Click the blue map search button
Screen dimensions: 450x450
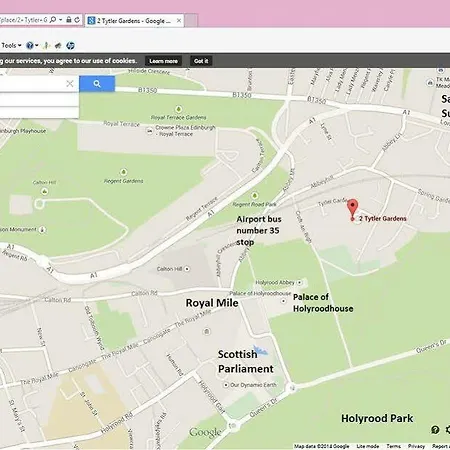tap(97, 84)
